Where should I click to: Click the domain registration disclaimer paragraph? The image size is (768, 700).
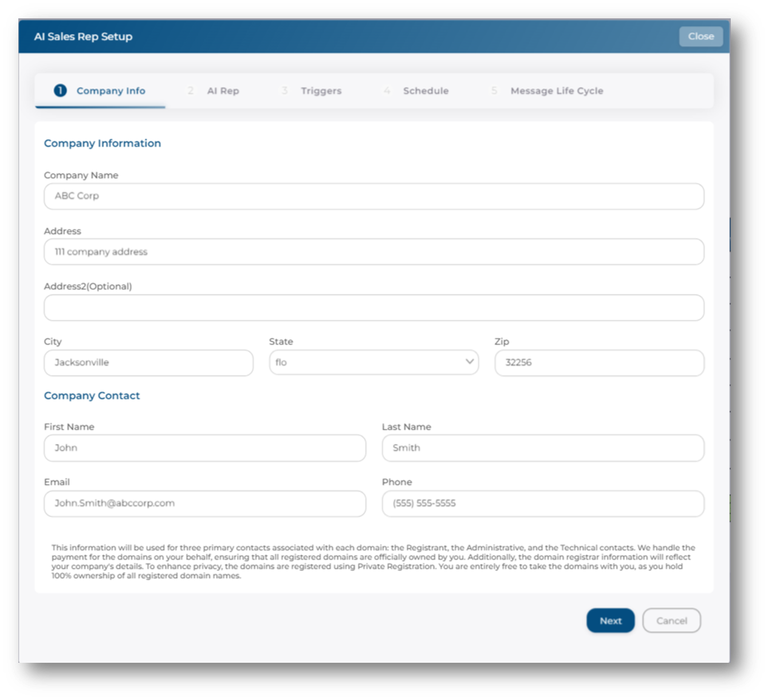[x=373, y=561]
